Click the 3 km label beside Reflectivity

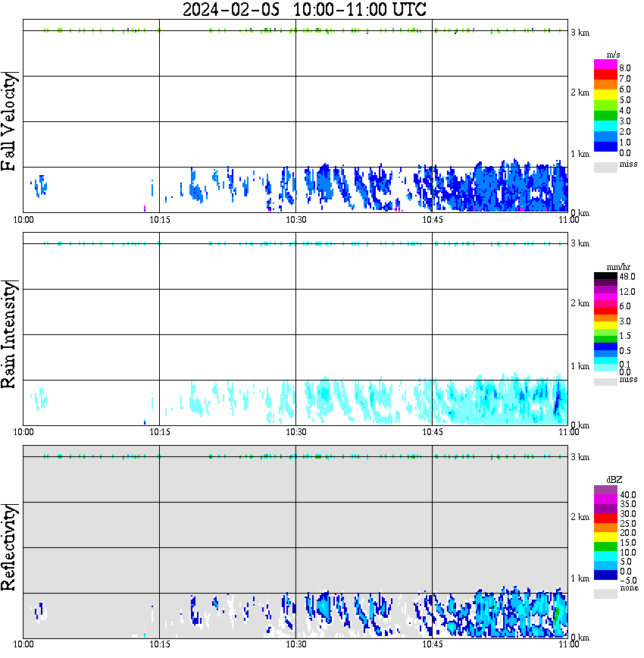pos(580,456)
